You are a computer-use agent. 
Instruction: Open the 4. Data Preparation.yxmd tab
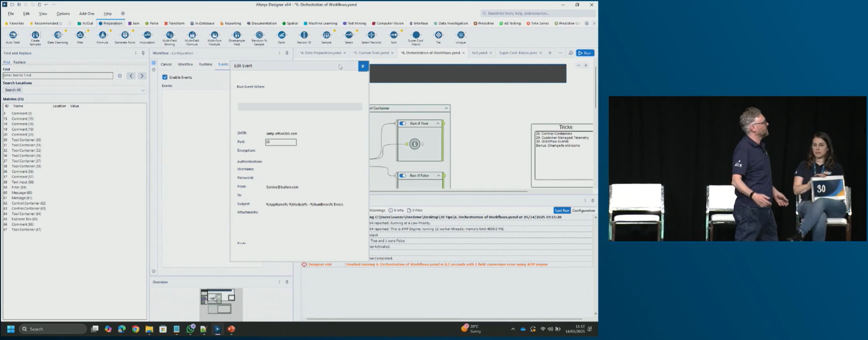tap(320, 53)
